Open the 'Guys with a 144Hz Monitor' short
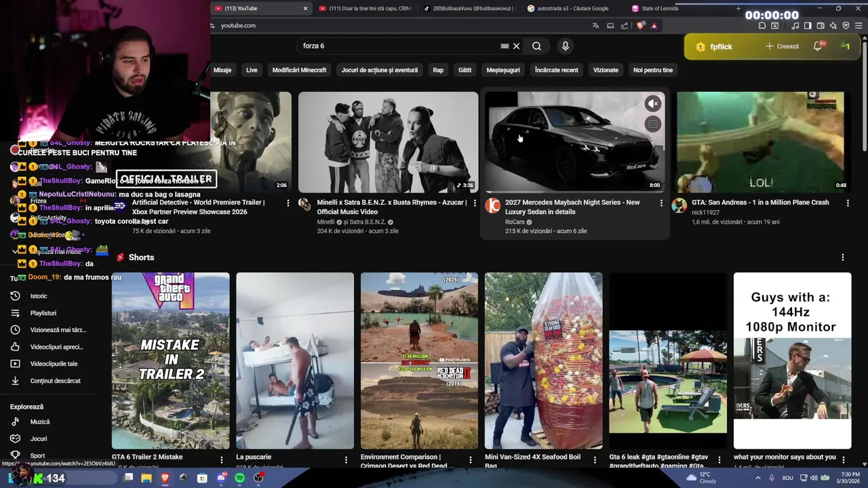Image resolution: width=868 pixels, height=488 pixels. pos(792,361)
